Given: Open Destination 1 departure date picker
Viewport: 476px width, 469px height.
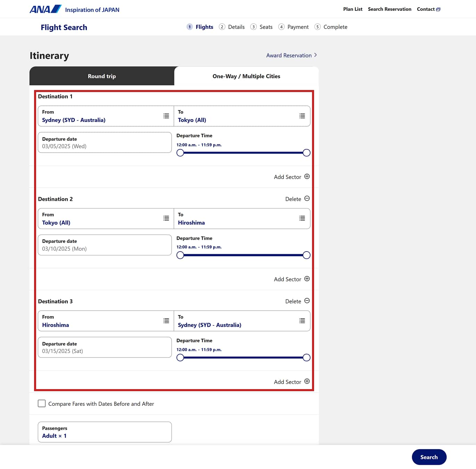Looking at the screenshot, I should coord(105,142).
